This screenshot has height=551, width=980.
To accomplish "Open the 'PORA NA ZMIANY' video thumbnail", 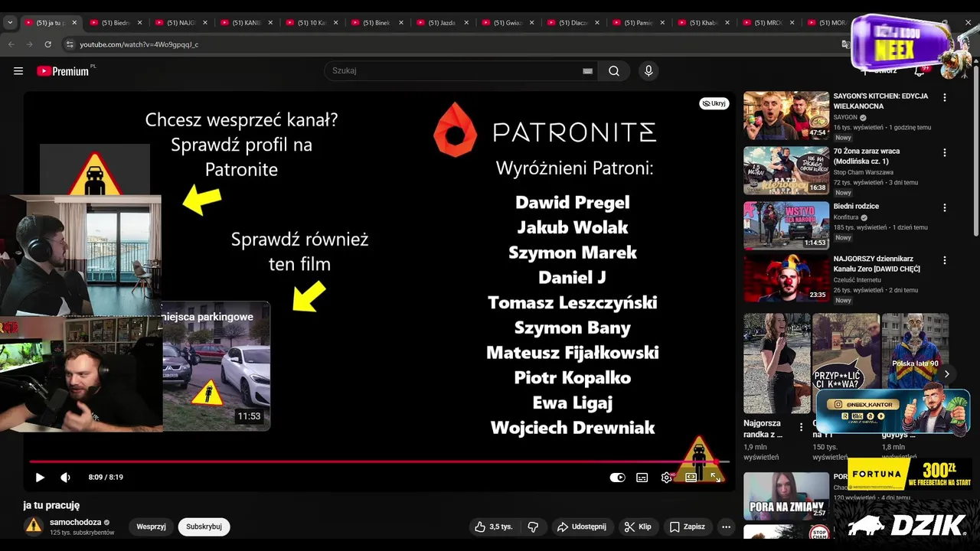I will coord(786,496).
